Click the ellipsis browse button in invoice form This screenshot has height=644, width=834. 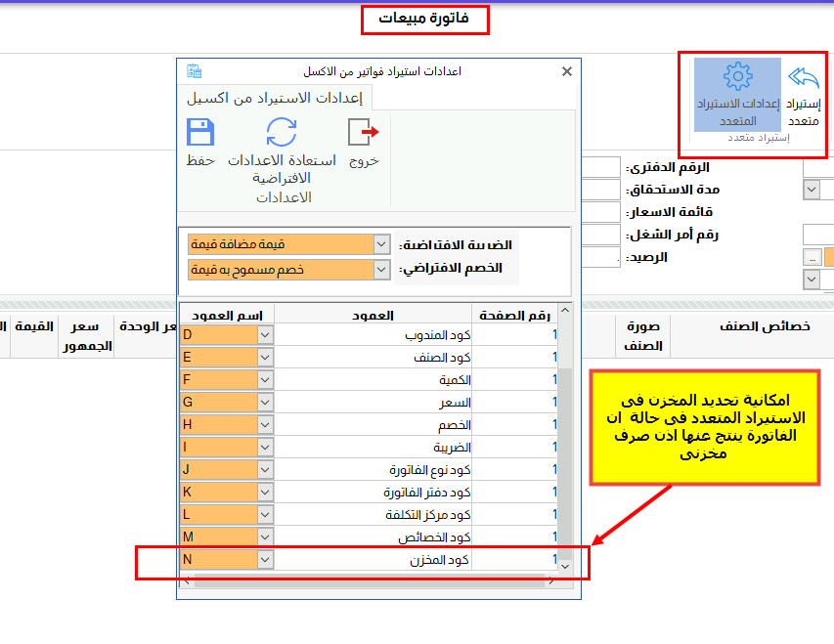(x=812, y=257)
